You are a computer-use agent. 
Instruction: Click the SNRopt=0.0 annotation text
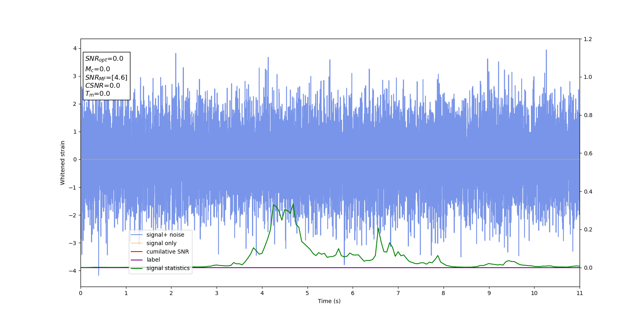click(x=104, y=59)
